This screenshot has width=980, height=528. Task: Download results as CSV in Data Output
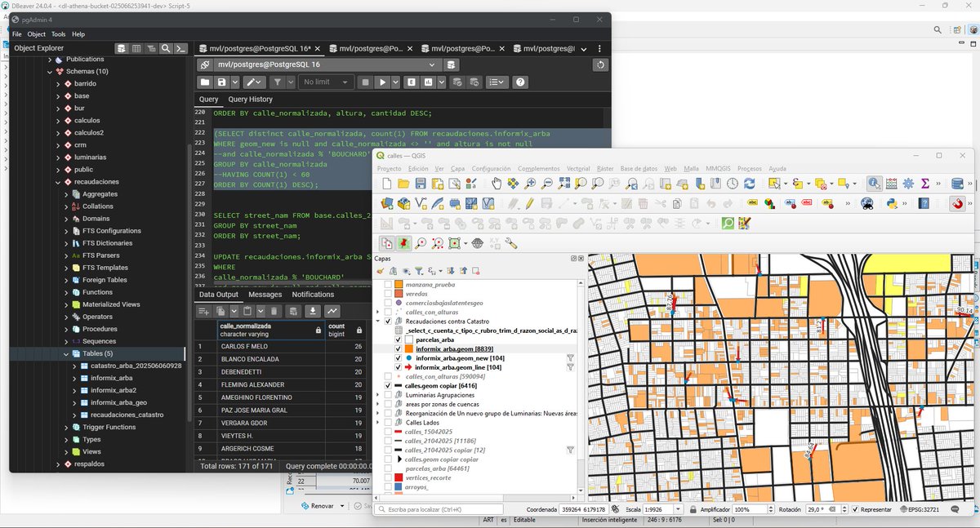(x=312, y=311)
